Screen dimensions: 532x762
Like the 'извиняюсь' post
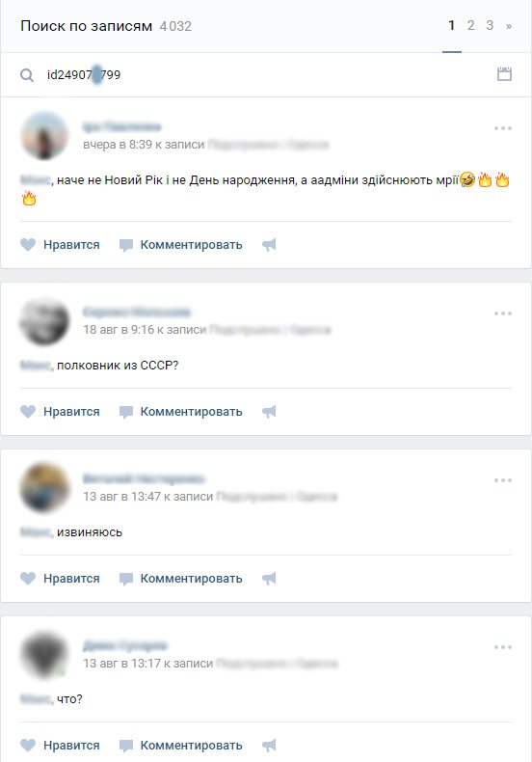tap(60, 579)
